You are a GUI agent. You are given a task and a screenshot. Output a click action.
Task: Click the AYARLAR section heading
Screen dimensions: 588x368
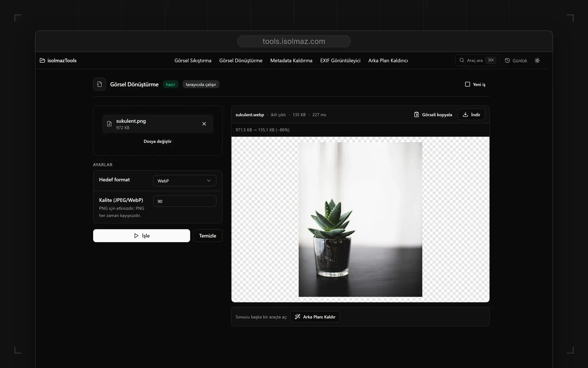pos(103,165)
